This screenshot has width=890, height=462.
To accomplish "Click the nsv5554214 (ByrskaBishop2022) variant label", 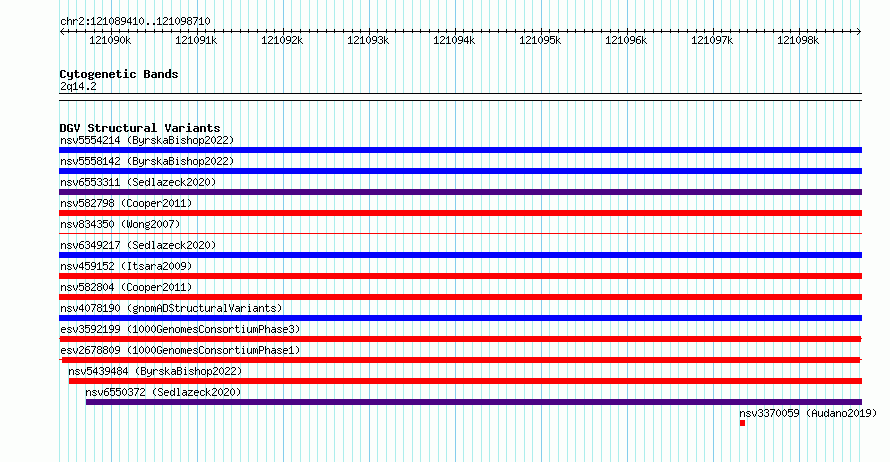I will 147,140.
